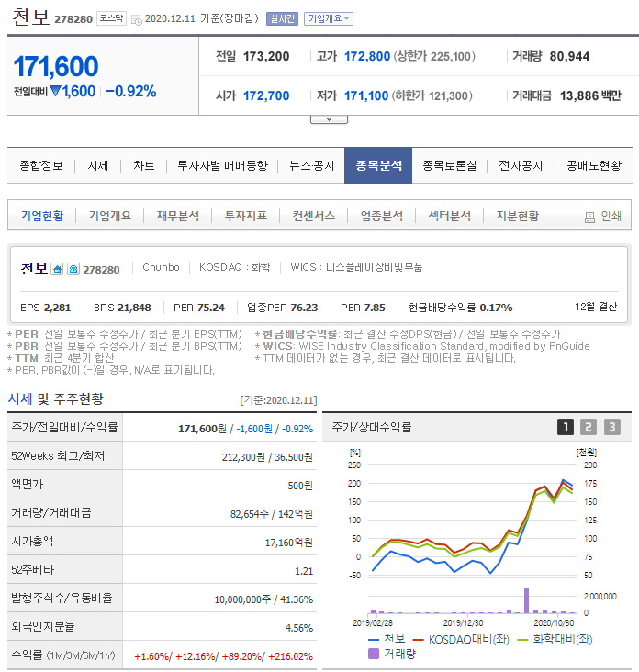This screenshot has width=639, height=672.
Task: Select the 섹터분석 sub-tab
Action: [450, 216]
